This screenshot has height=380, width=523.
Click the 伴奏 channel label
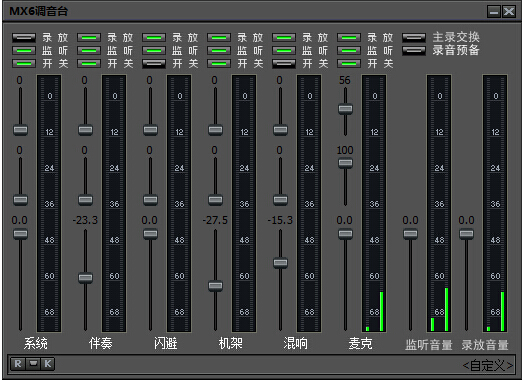coord(100,343)
